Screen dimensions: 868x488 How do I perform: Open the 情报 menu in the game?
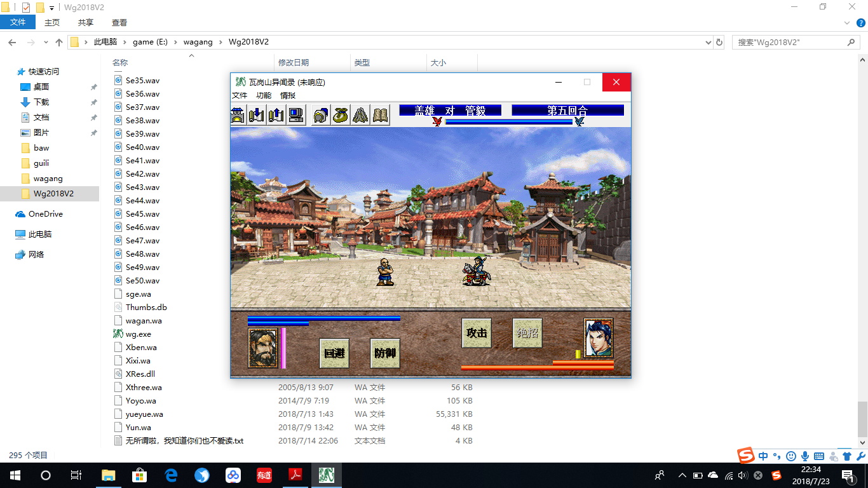288,95
